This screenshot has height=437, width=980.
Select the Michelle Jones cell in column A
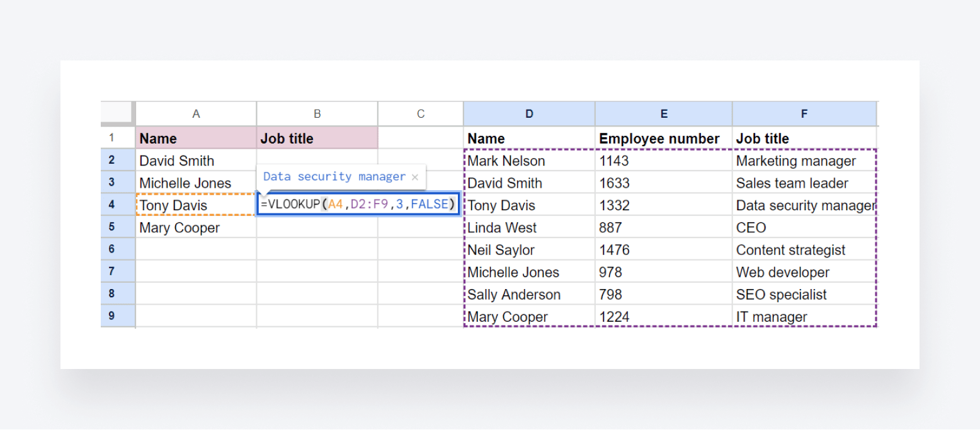tap(196, 183)
